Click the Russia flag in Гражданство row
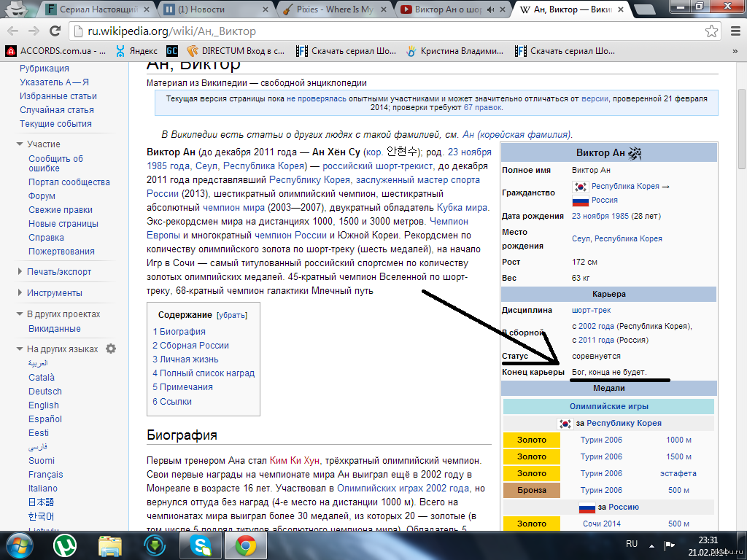Viewport: 747px width, 560px height. click(580, 201)
